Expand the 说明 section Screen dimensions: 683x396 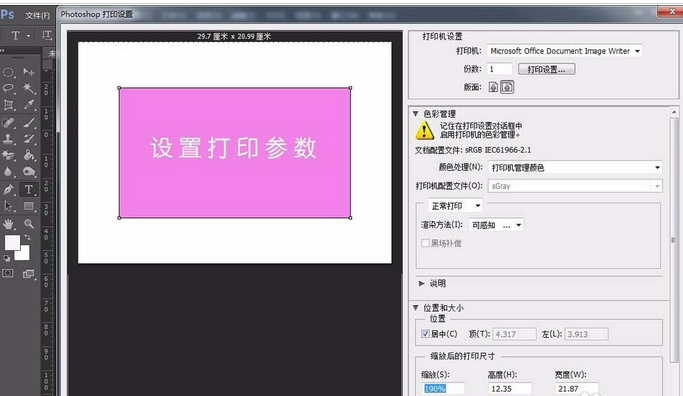point(421,284)
